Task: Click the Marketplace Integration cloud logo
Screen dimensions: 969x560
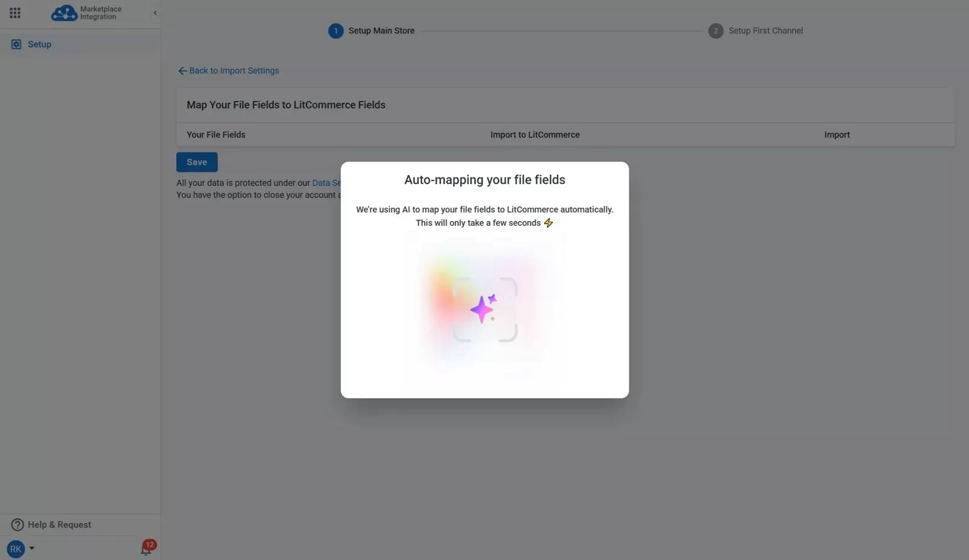Action: [x=64, y=13]
